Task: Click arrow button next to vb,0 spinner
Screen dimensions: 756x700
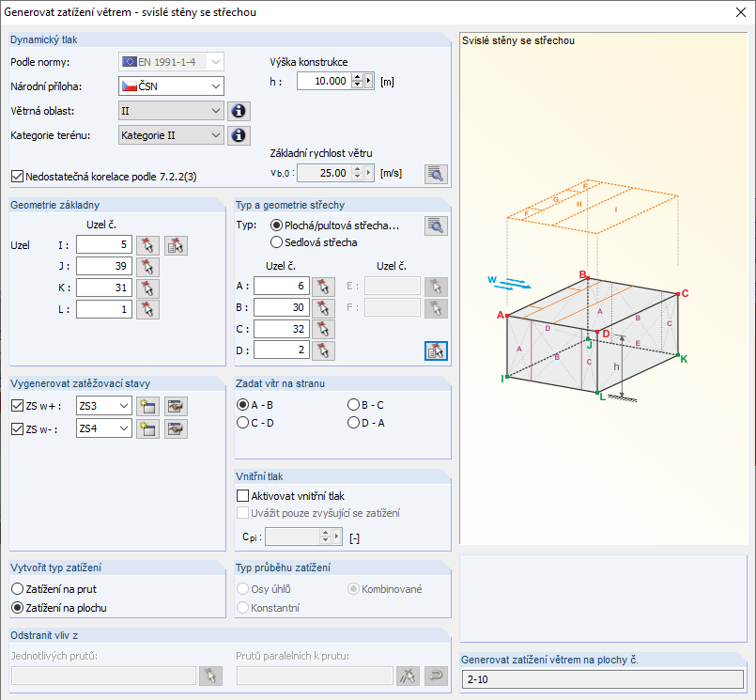Action: tap(369, 173)
